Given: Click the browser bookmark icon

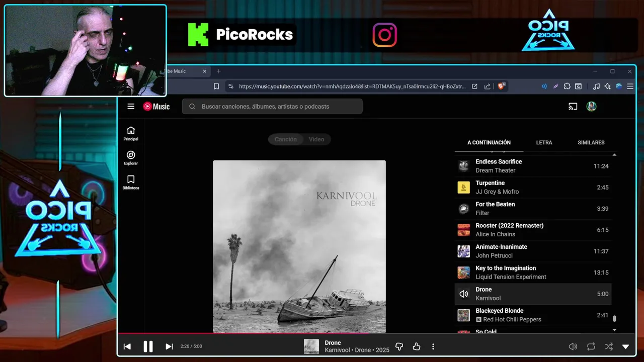Looking at the screenshot, I should point(216,86).
